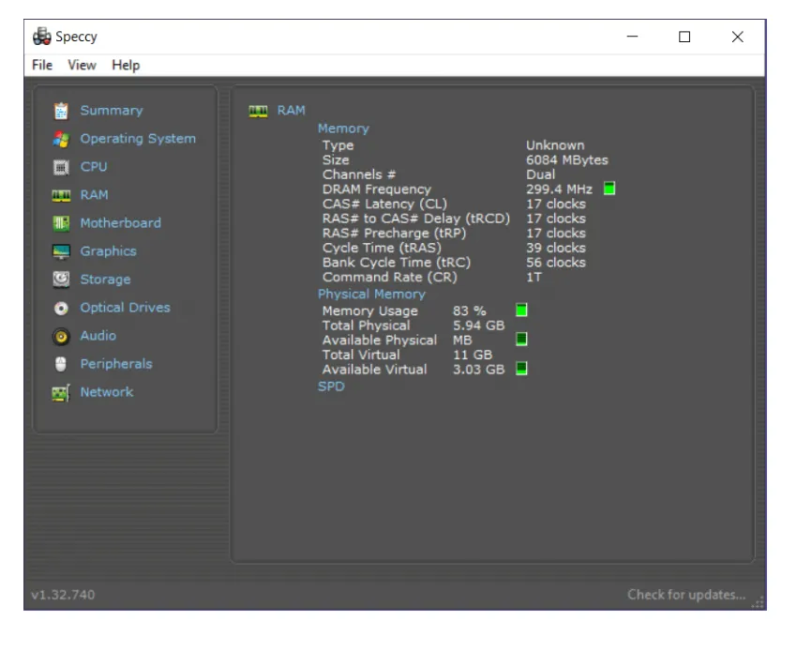Click the 5.94 GB total physical value
812x651 pixels.
click(x=478, y=325)
